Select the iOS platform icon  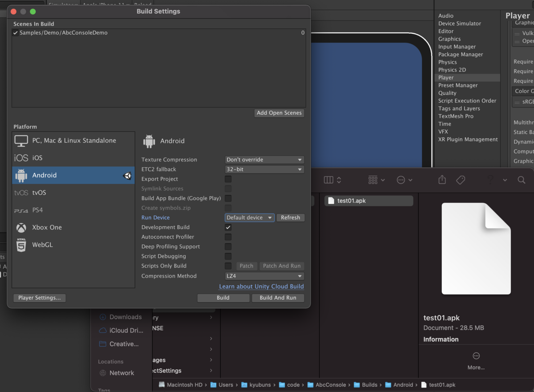pos(21,158)
